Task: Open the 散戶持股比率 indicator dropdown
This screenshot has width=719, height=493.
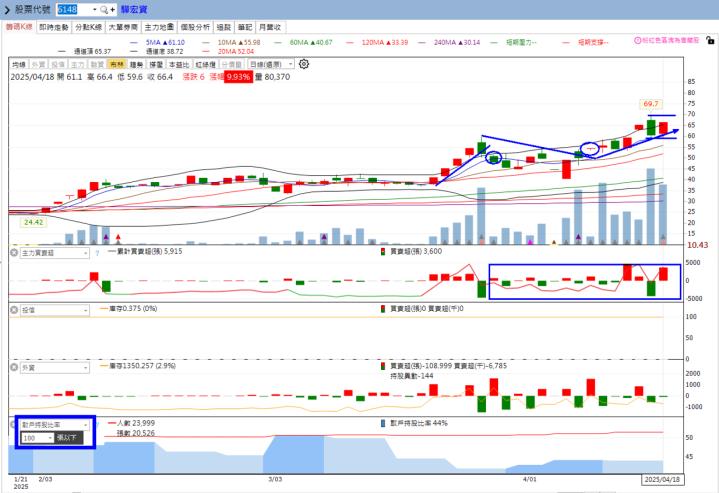Action: (x=55, y=425)
